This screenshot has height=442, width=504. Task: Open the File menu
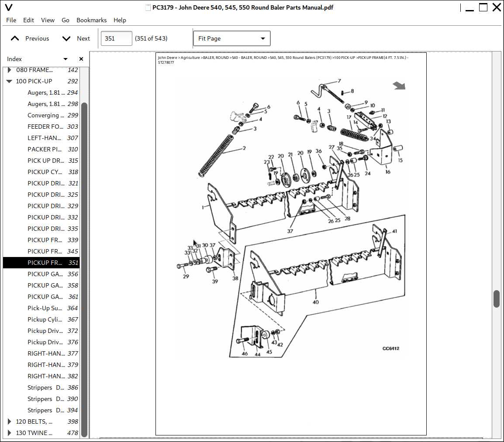point(11,20)
